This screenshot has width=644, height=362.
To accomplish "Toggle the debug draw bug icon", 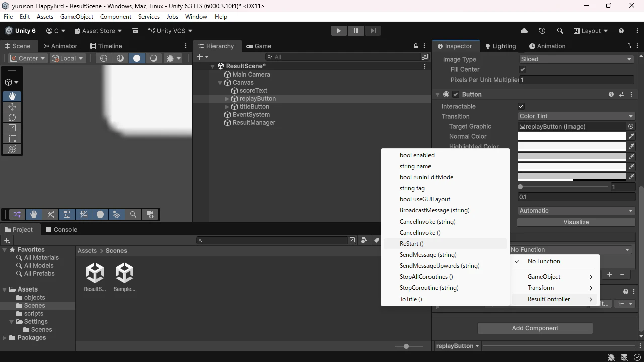I will (170, 58).
